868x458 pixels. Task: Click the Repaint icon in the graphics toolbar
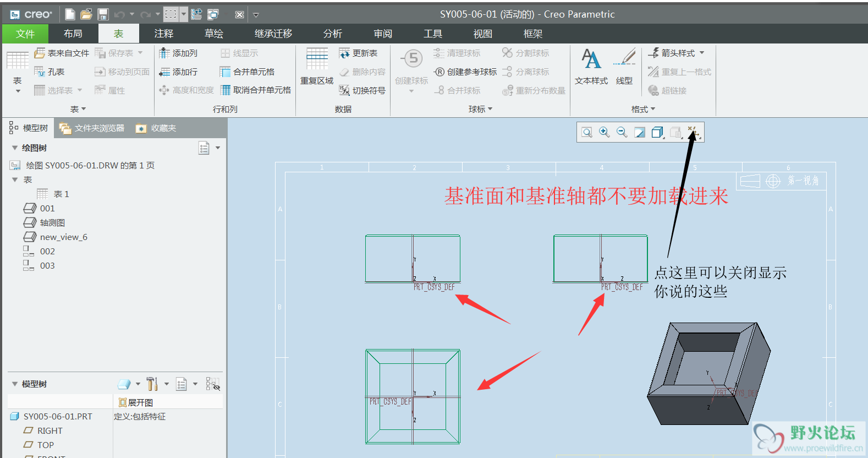click(x=640, y=132)
